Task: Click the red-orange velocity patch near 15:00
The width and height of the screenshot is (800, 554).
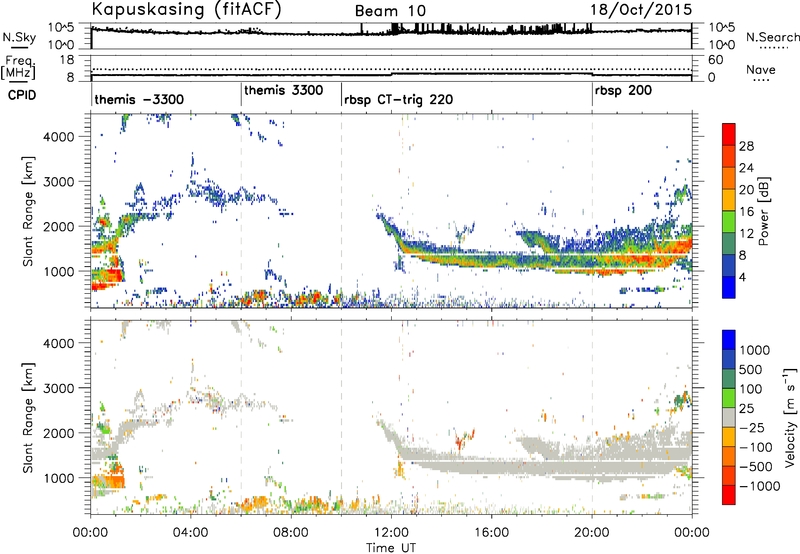Action: [462, 439]
